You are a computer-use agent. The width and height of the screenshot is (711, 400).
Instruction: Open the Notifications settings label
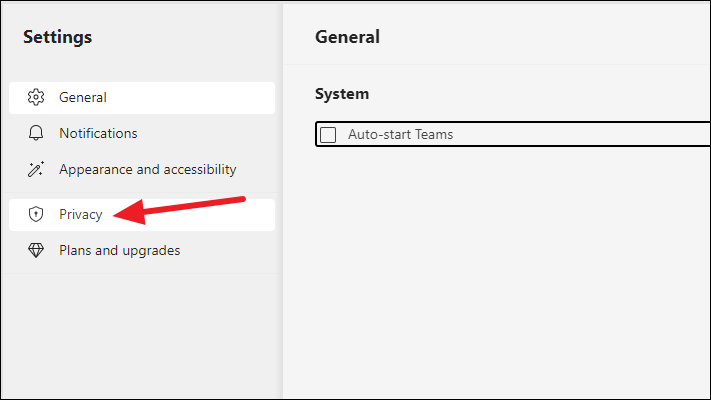[98, 133]
